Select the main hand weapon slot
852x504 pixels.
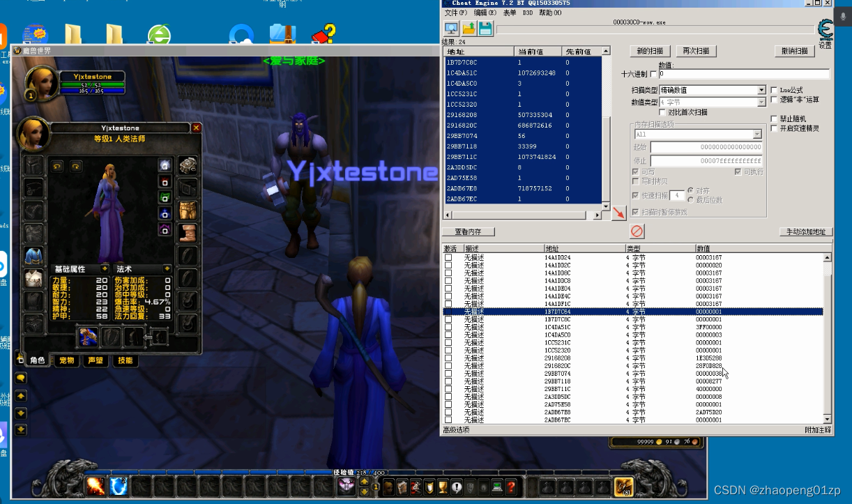pos(88,337)
